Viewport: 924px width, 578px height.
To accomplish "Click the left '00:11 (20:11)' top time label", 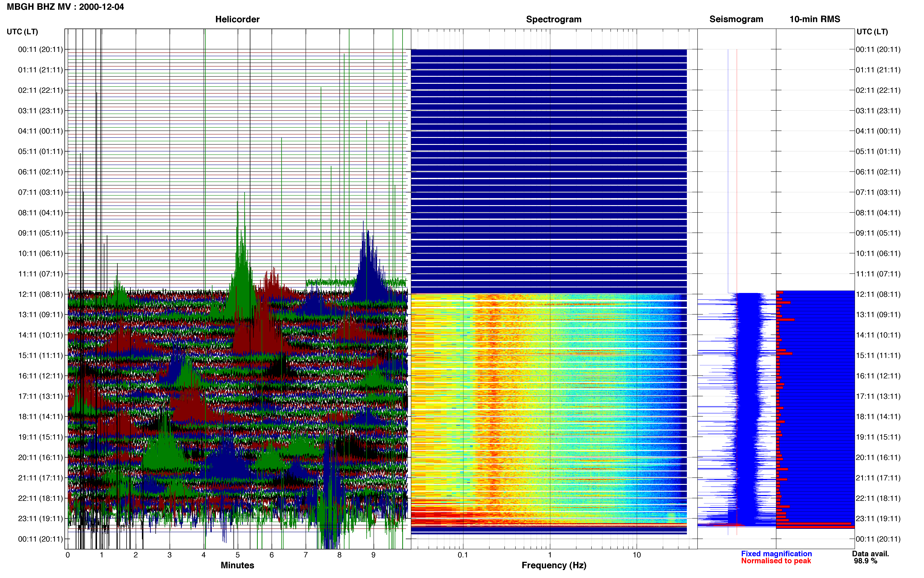I will point(41,49).
